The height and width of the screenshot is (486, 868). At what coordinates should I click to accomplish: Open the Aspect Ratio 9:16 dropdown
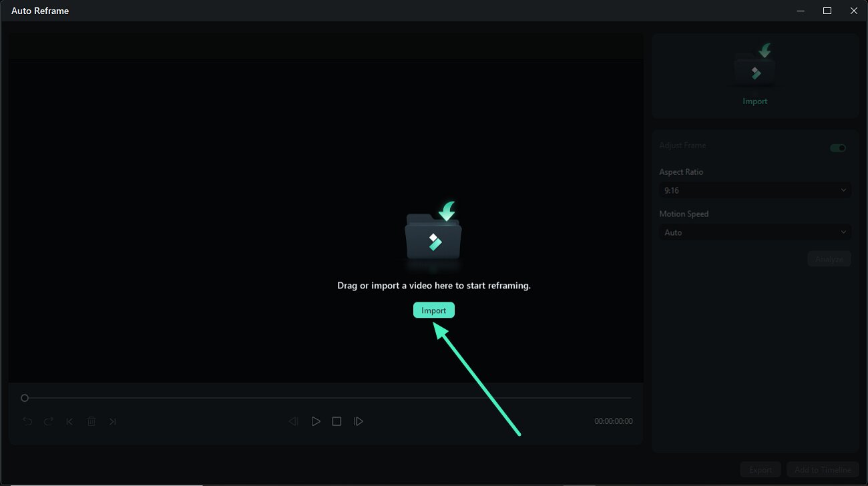click(x=755, y=190)
